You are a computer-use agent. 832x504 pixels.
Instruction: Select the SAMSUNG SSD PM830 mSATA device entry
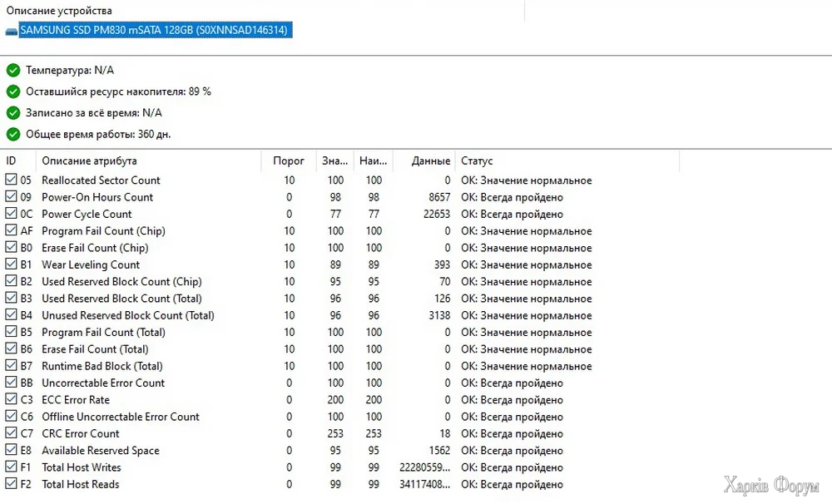156,30
